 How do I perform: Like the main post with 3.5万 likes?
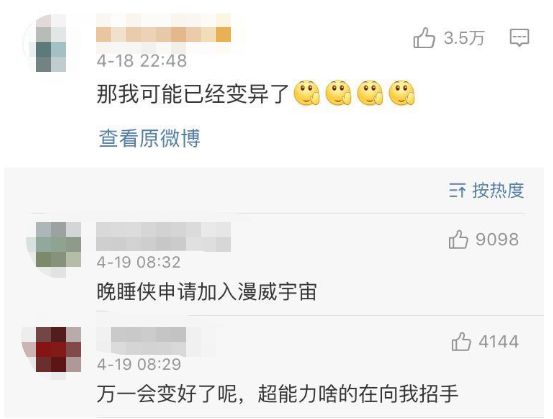coord(424,38)
